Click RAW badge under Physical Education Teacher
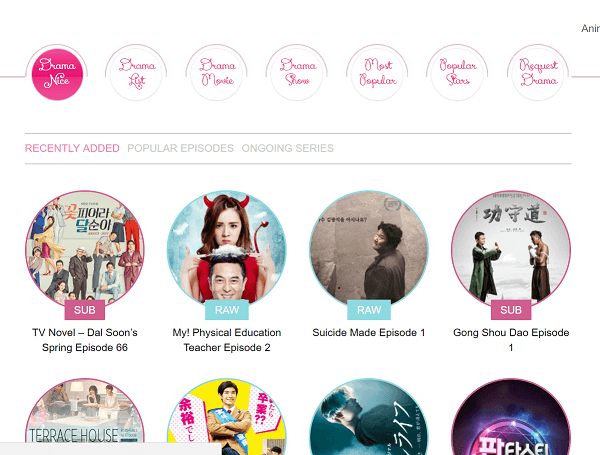 tap(227, 310)
